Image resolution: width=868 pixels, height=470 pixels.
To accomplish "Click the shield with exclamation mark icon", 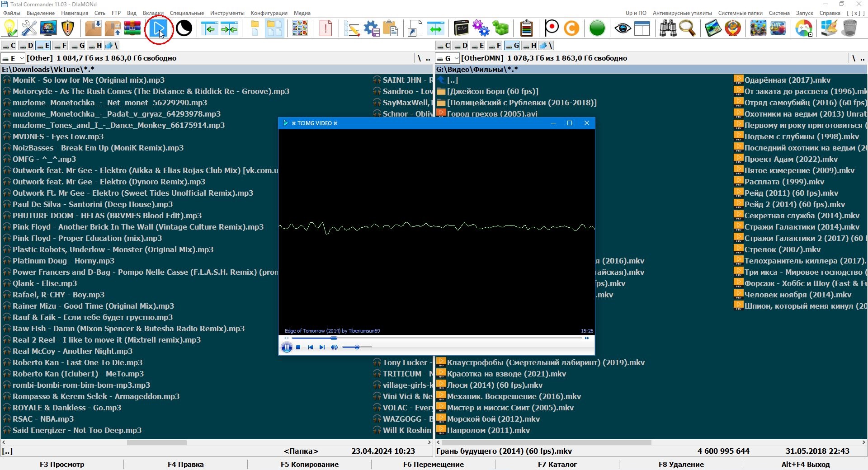I will click(x=68, y=28).
